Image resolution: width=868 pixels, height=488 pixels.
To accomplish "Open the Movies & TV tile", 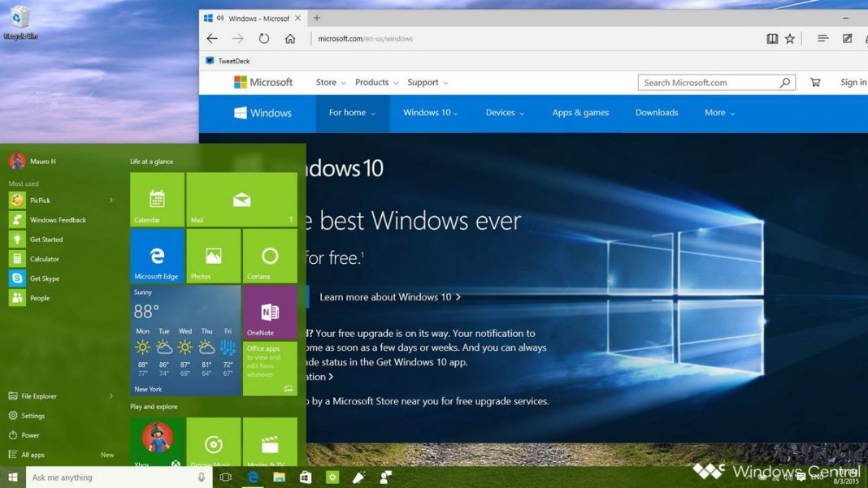I will (270, 442).
